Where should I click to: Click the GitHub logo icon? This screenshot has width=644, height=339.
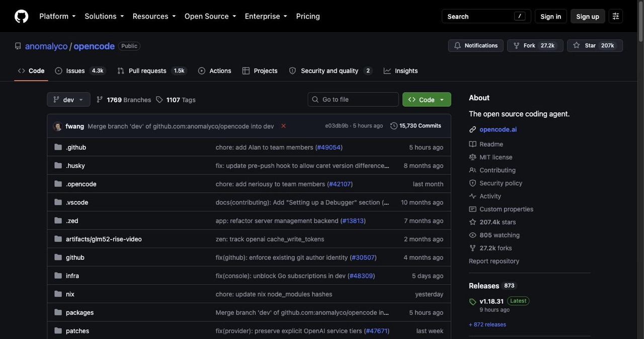click(x=21, y=16)
